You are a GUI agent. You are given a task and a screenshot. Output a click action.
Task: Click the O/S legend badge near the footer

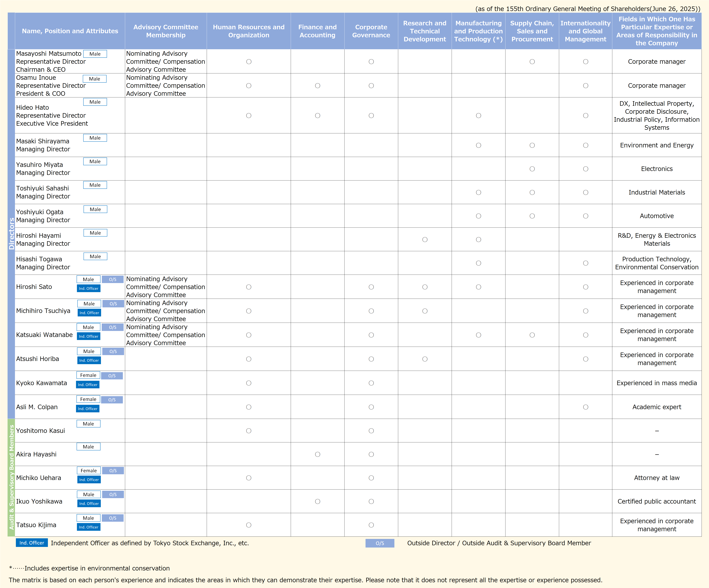pyautogui.click(x=380, y=543)
